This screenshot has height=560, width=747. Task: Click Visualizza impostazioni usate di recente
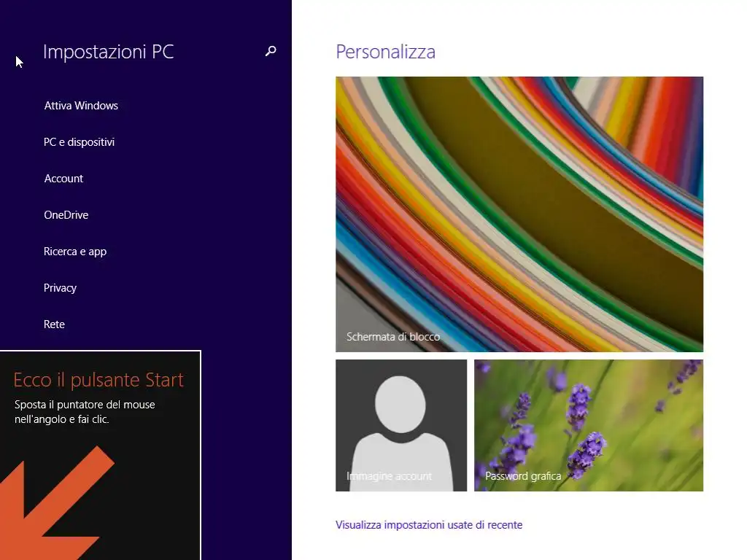429,525
